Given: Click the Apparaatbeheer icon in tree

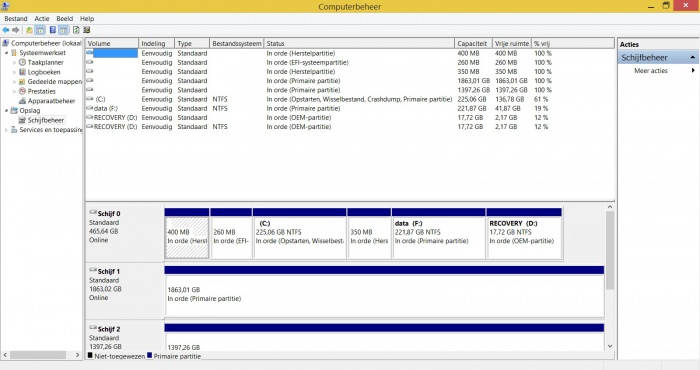Looking at the screenshot, I should pos(22,101).
